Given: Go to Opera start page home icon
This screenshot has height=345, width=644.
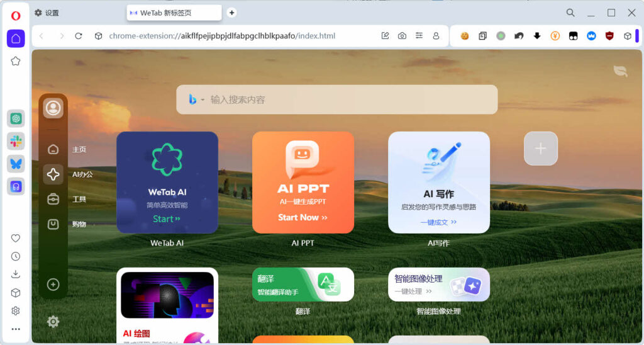Looking at the screenshot, I should click(16, 38).
